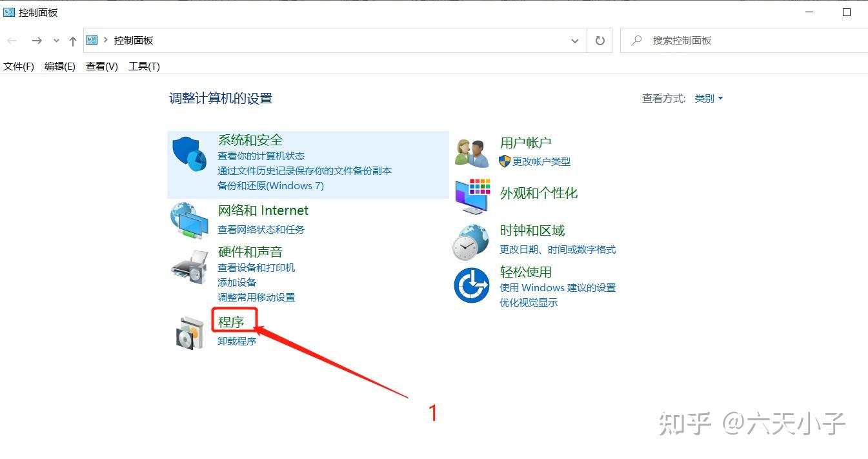Open the 文件(F) menu
The height and width of the screenshot is (459, 868).
[19, 66]
